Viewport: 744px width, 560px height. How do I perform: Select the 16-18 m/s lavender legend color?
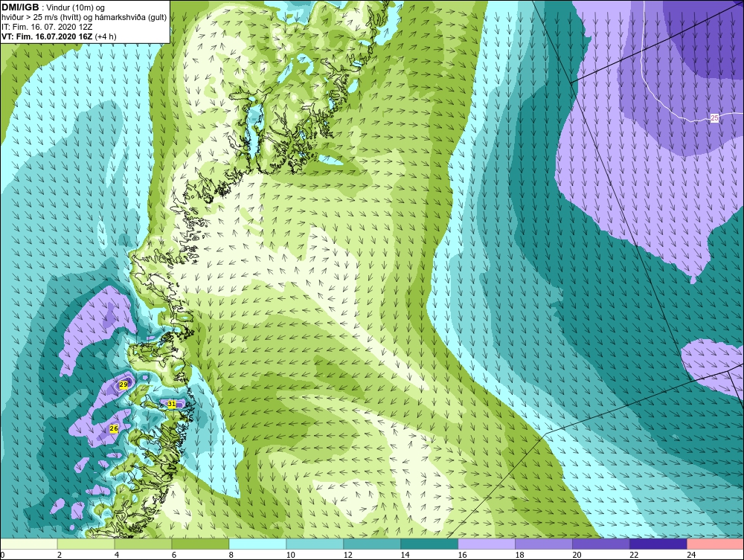tap(487, 544)
